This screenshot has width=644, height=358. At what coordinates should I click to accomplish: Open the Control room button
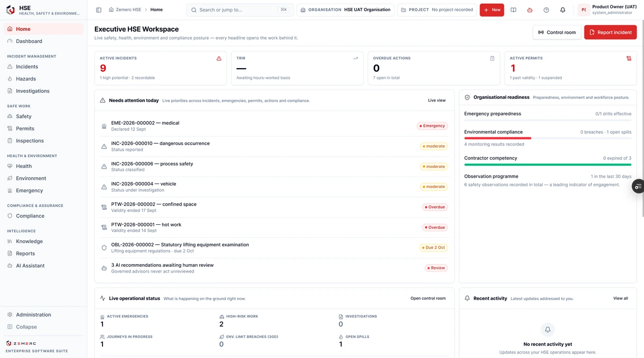557,32
